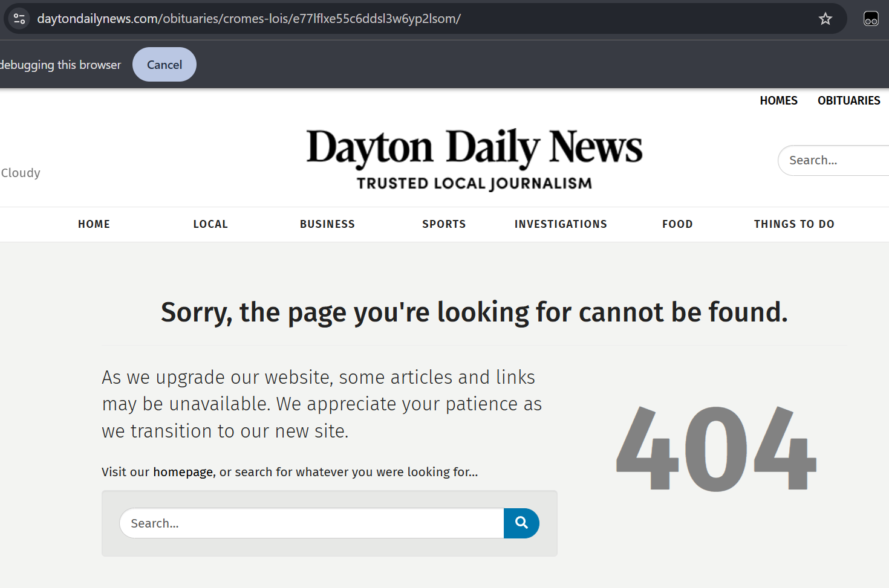Select the LOCAL navigation item
The image size is (889, 588).
click(x=210, y=224)
